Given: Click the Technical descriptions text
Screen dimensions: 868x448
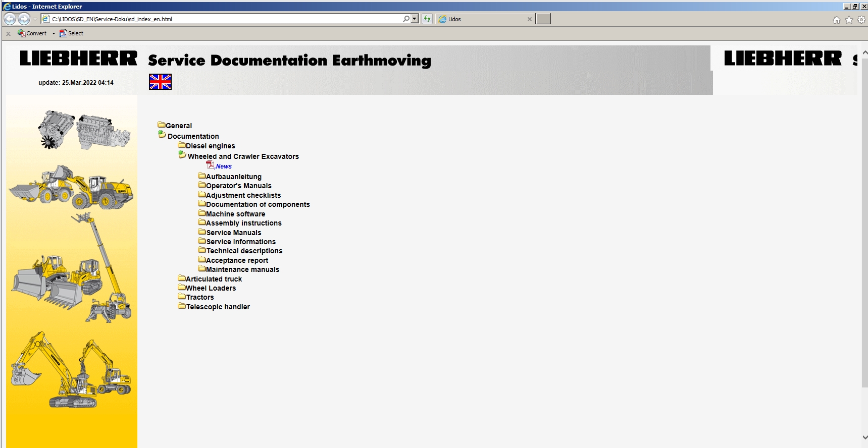Looking at the screenshot, I should [x=244, y=251].
